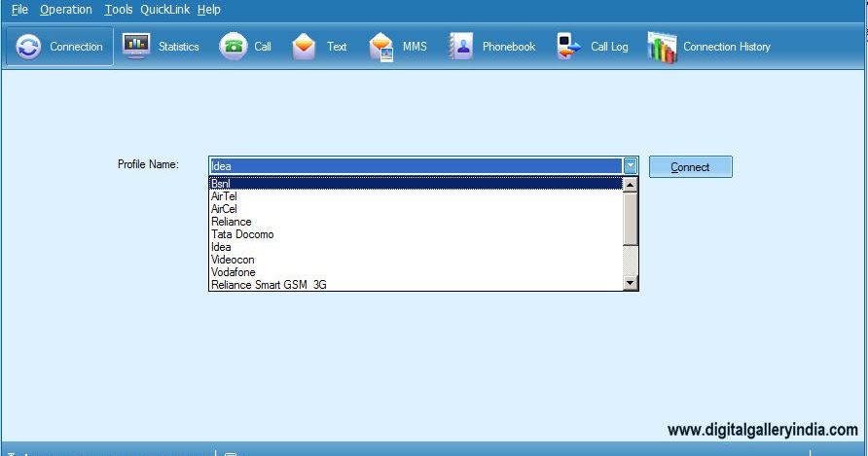The width and height of the screenshot is (868, 456).
Task: Click the Phonebook label
Action: pos(509,47)
